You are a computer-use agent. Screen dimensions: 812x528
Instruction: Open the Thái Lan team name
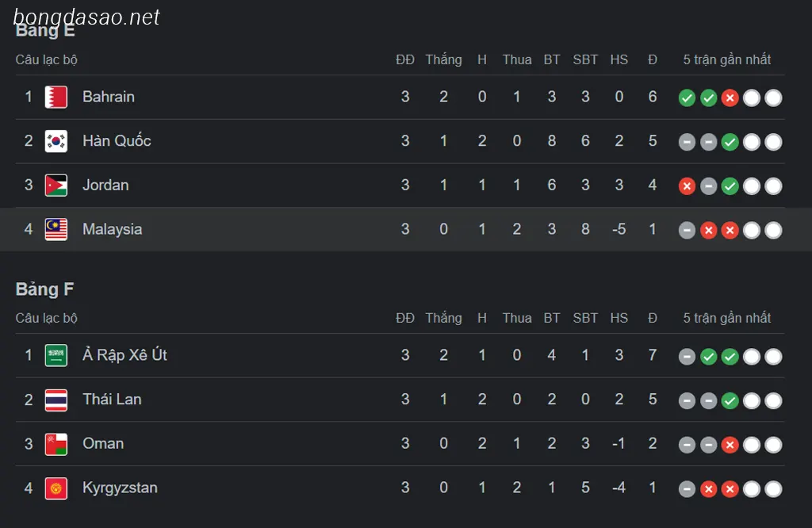112,399
